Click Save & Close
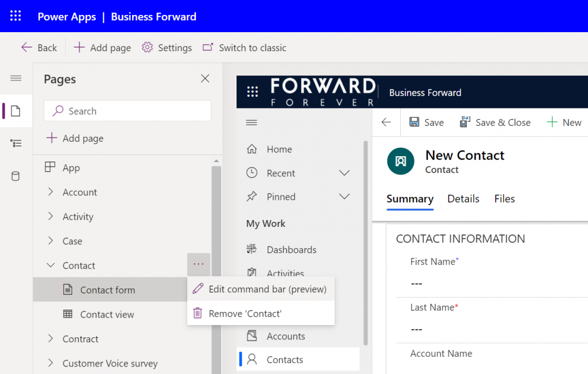The image size is (588, 374). (x=495, y=122)
